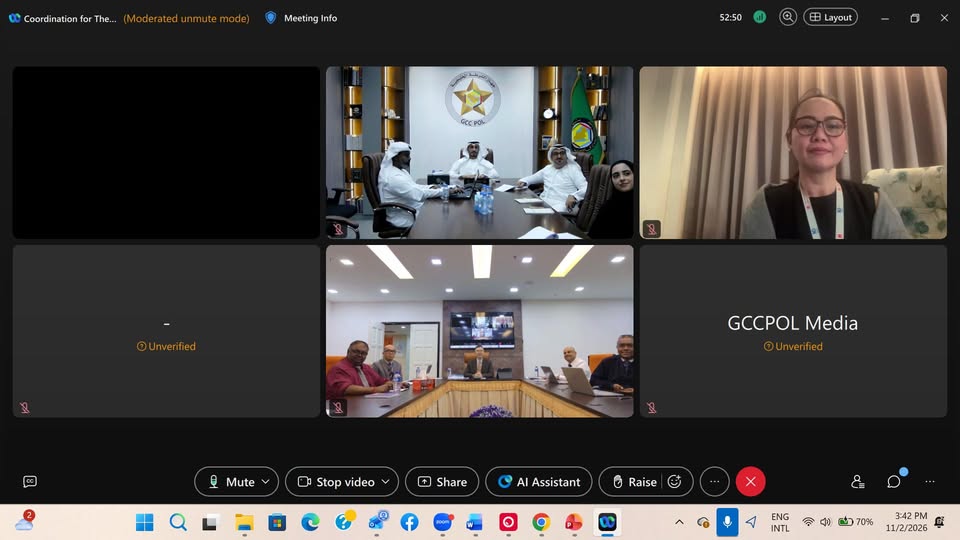Click the red leave meeting button
The height and width of the screenshot is (540, 960).
[x=750, y=481]
